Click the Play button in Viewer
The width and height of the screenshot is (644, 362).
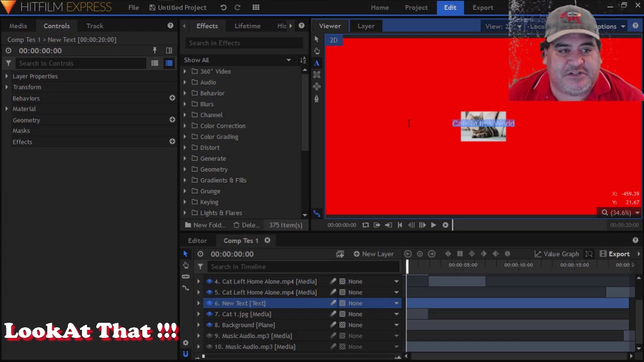point(433,225)
